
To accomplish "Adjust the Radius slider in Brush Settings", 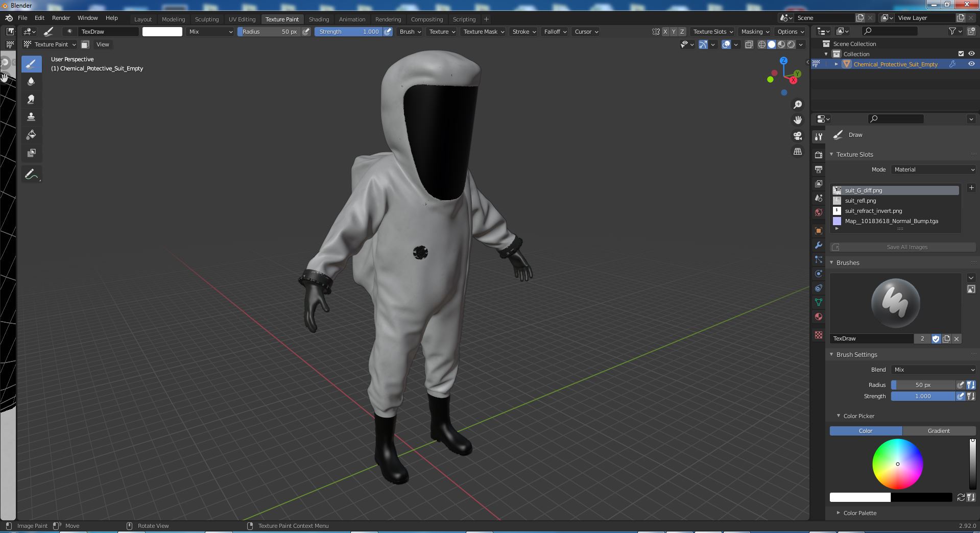I will click(x=923, y=385).
